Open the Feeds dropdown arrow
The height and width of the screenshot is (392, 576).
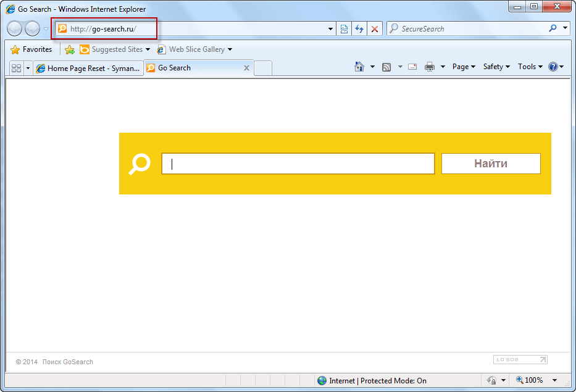pos(400,67)
